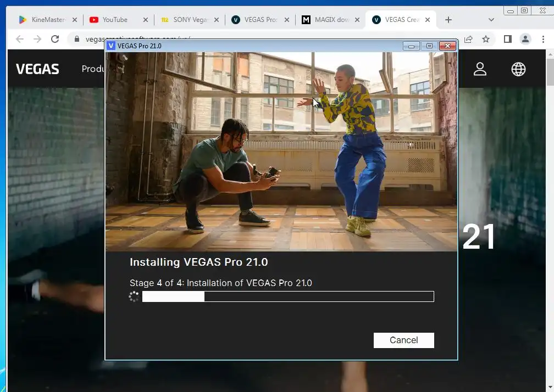Minimize the VEGAS Pro 21.0 installer window

tap(411, 46)
